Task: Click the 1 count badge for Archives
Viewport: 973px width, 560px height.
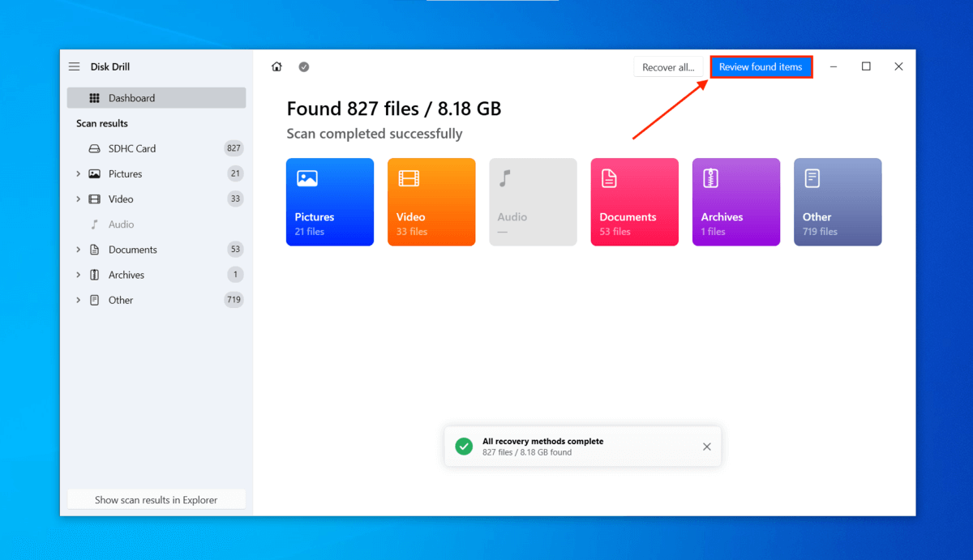Action: [x=235, y=275]
